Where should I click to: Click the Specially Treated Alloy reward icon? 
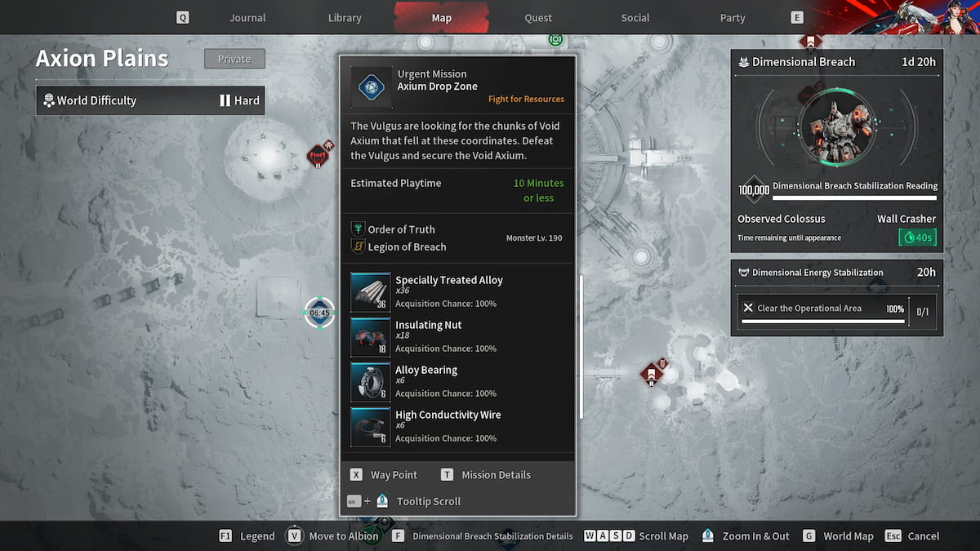coord(371,292)
